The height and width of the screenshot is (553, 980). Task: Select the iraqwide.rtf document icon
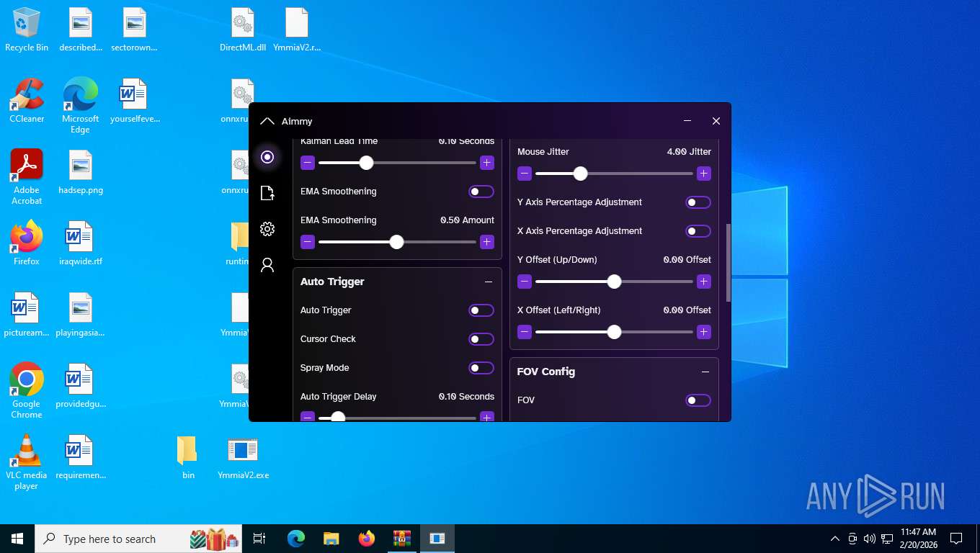[81, 243]
